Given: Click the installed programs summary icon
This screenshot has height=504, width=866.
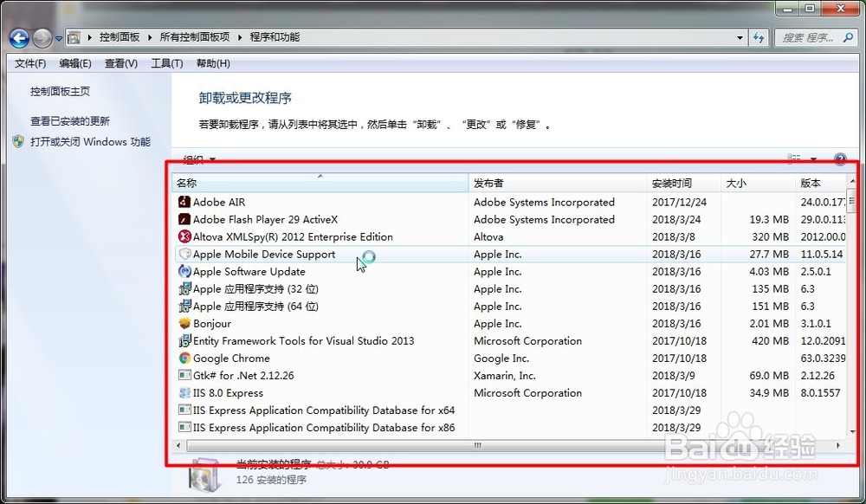Looking at the screenshot, I should [205, 475].
